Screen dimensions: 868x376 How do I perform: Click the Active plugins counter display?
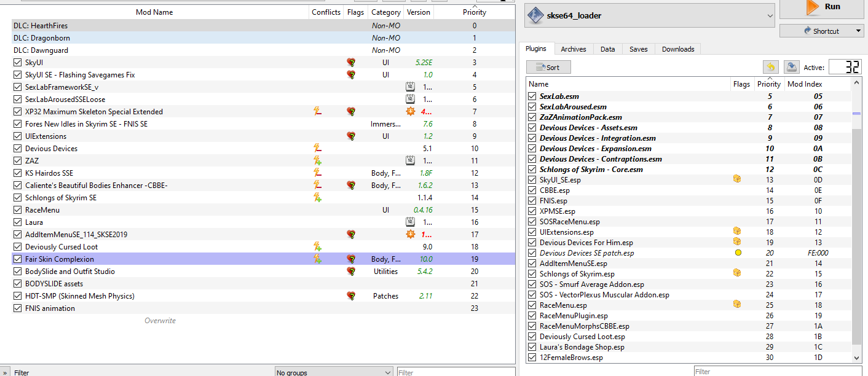[x=845, y=67]
